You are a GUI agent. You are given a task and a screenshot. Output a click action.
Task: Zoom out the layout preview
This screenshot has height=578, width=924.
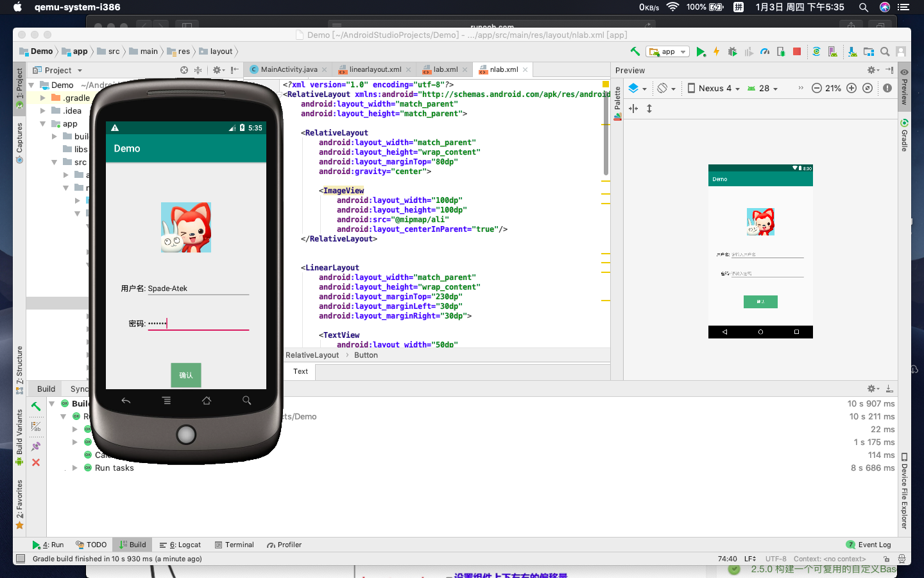816,88
